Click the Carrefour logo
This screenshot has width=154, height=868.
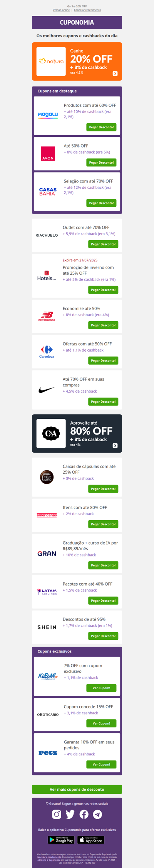pyautogui.click(x=47, y=352)
